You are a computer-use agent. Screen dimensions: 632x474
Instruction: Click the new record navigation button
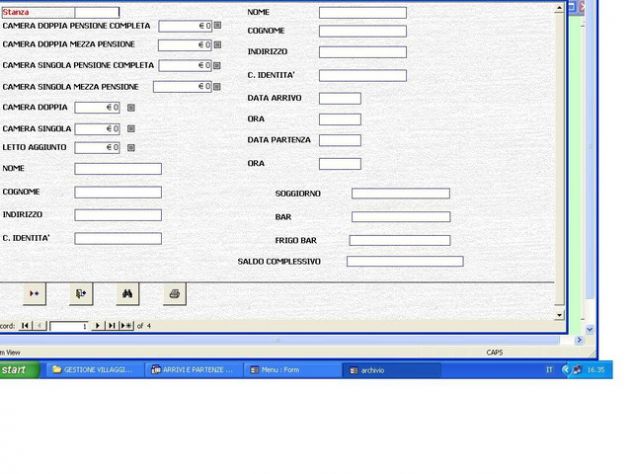click(x=127, y=326)
